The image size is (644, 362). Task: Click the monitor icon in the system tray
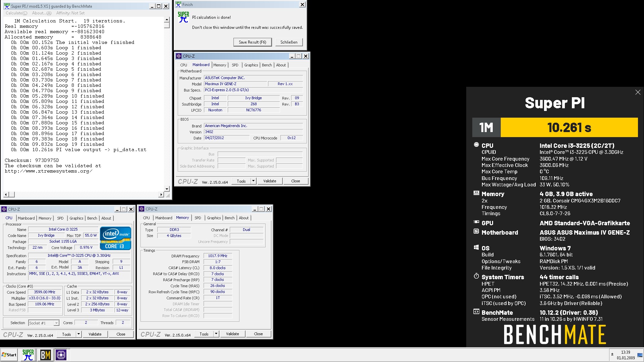point(640,355)
